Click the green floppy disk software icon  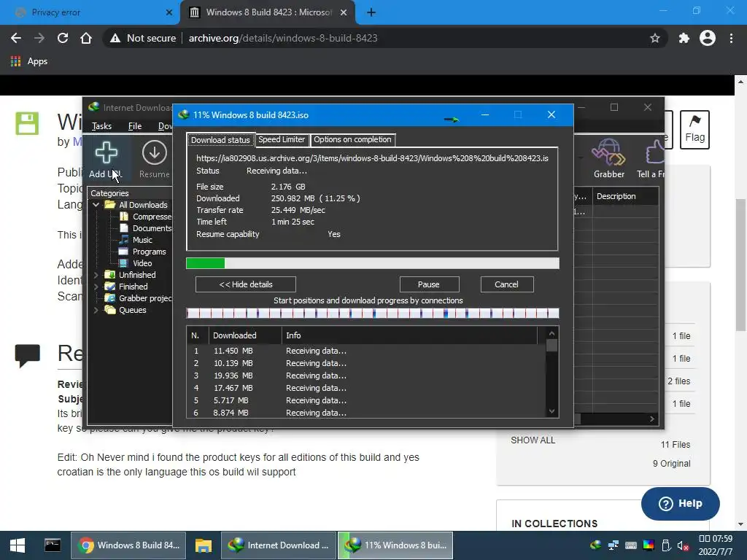click(27, 123)
